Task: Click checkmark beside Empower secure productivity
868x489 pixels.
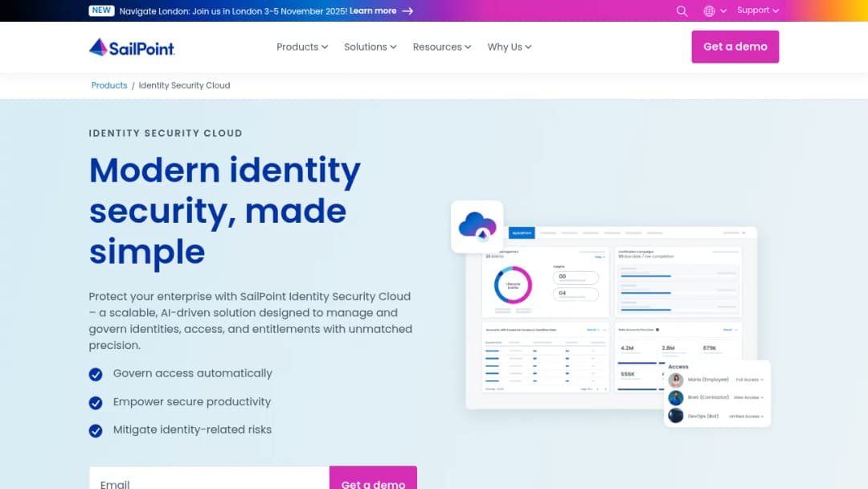Action: tap(96, 403)
